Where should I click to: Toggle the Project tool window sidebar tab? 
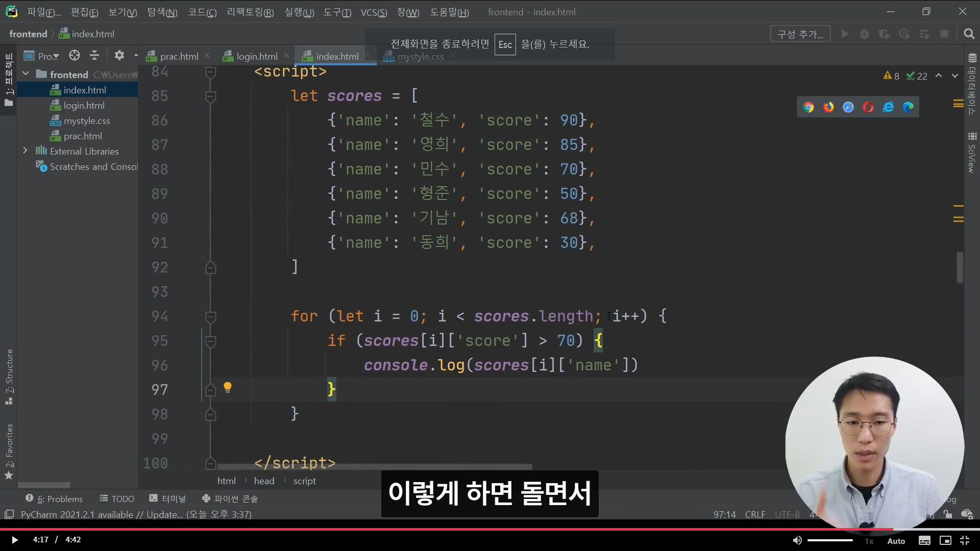pyautogui.click(x=9, y=79)
